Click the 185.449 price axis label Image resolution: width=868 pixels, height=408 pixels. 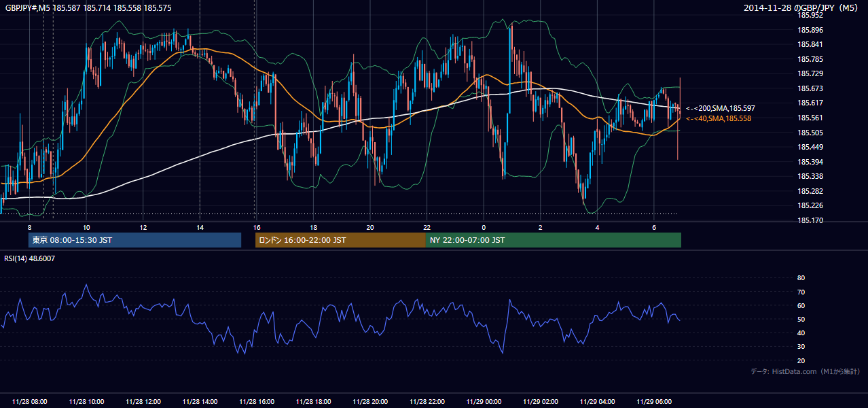click(810, 147)
